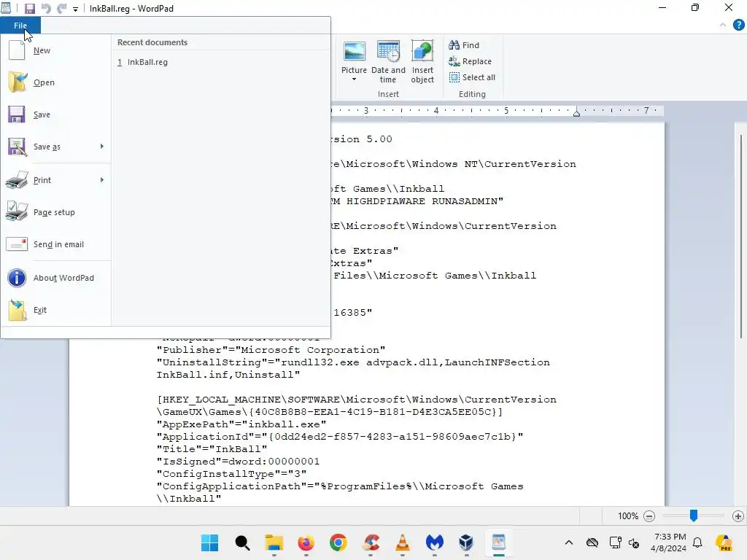Click the WordPad taskbar icon
The height and width of the screenshot is (560, 747).
(499, 542)
